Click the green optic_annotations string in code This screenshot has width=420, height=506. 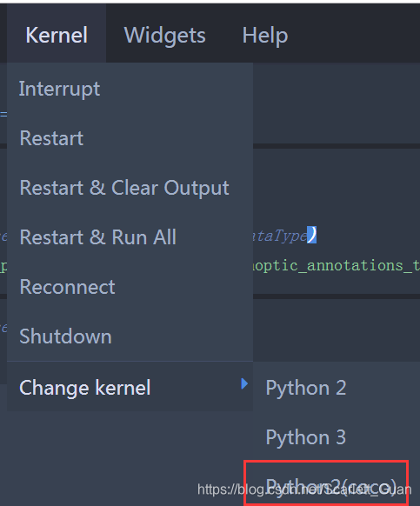336,265
